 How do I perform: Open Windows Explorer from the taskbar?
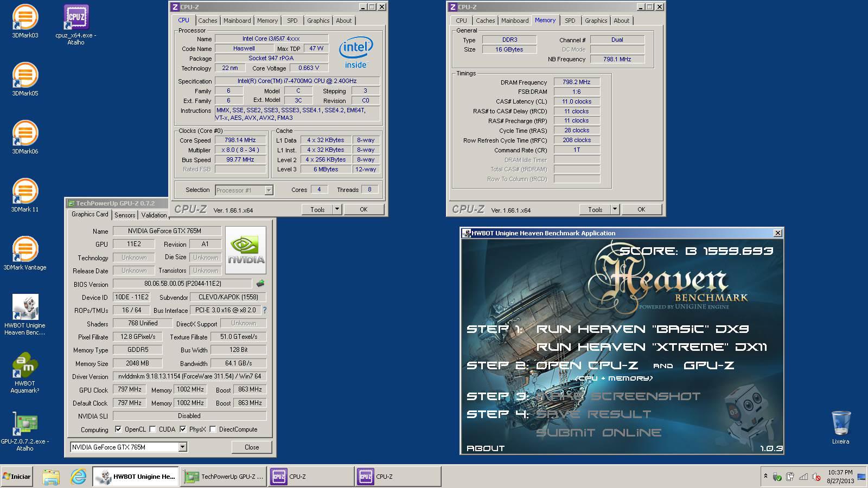[51, 477]
